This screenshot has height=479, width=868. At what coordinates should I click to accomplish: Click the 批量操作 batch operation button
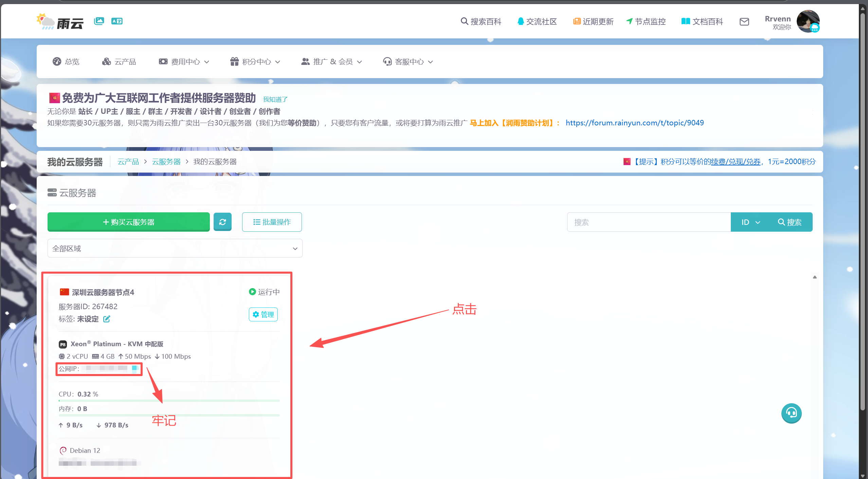click(x=272, y=222)
